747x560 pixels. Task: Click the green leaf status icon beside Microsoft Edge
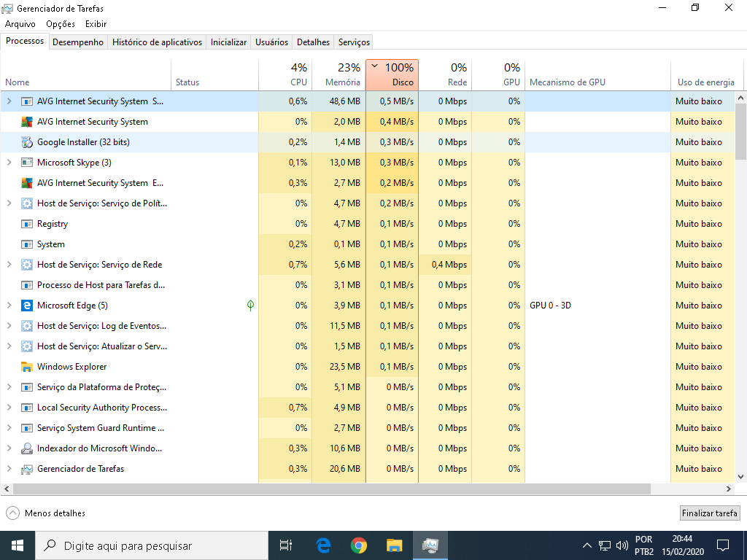[x=251, y=306]
